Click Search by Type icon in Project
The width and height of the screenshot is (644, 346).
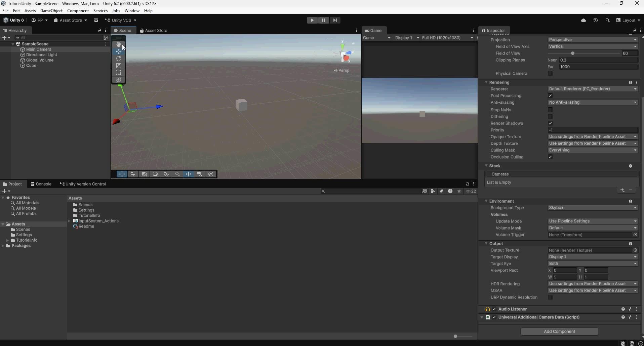pos(433,191)
